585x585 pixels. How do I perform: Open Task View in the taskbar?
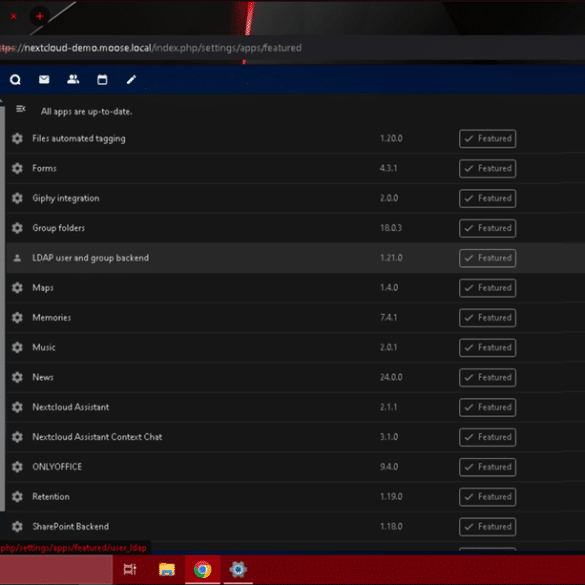[x=130, y=569]
